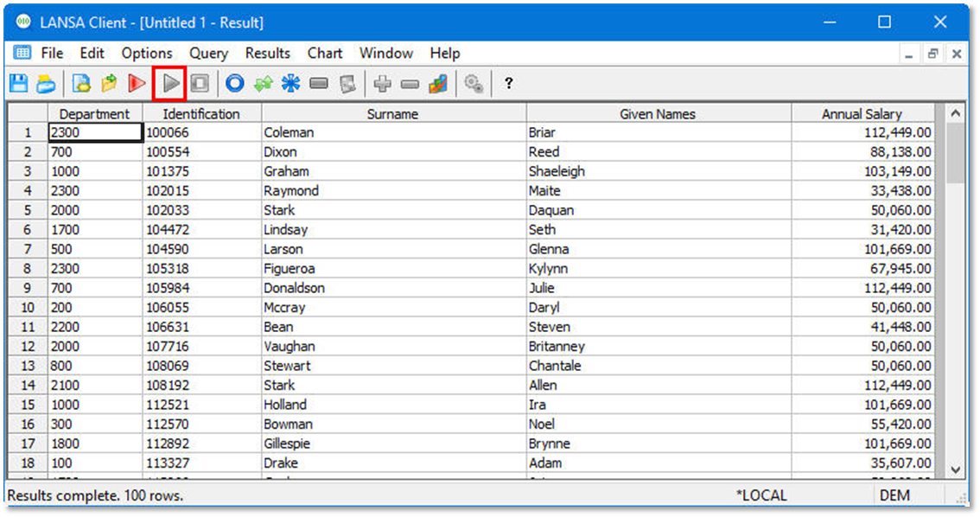Click the vertical scrollbar thumb
The image size is (980, 517).
[x=955, y=153]
